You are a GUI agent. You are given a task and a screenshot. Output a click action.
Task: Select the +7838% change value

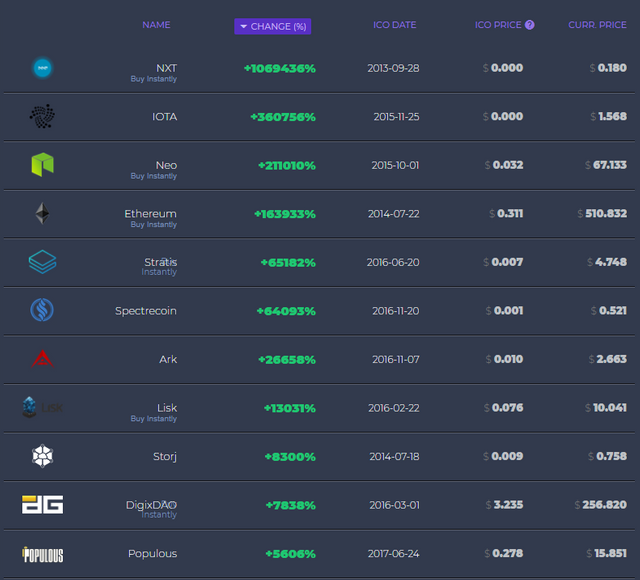pos(291,505)
